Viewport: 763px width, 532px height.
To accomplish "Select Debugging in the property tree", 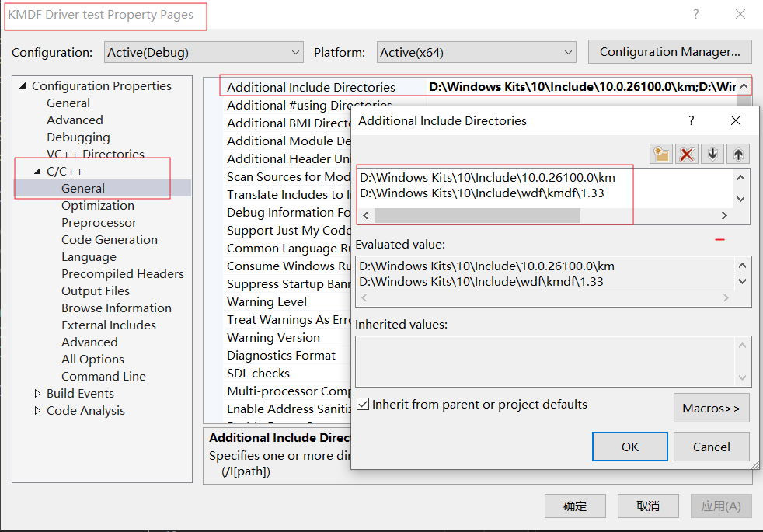I will click(78, 137).
